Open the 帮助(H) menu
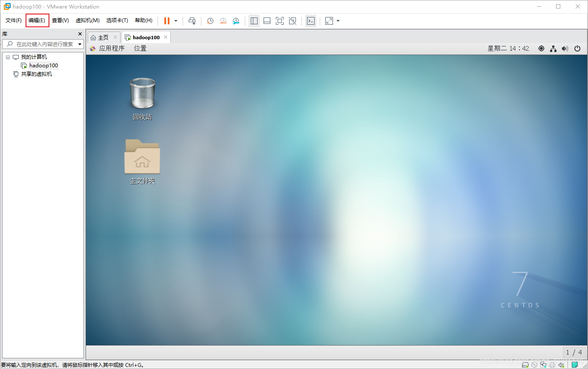 pos(143,20)
